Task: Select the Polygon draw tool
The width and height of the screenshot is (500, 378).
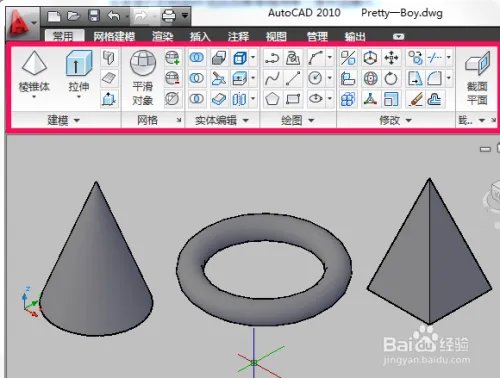Action: pos(272,99)
